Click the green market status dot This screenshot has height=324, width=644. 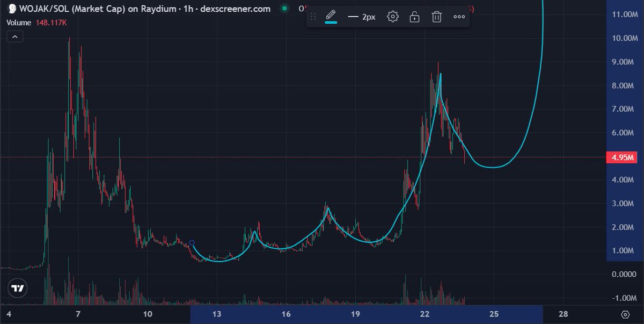click(x=284, y=9)
